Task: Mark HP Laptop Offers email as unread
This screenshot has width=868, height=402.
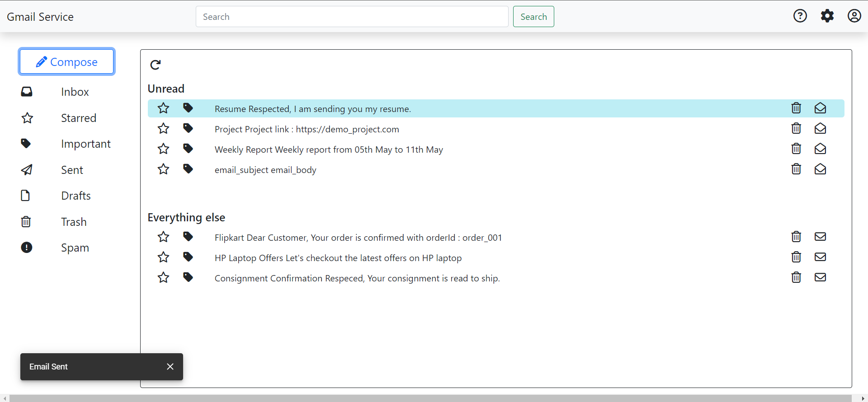Action: pos(820,257)
